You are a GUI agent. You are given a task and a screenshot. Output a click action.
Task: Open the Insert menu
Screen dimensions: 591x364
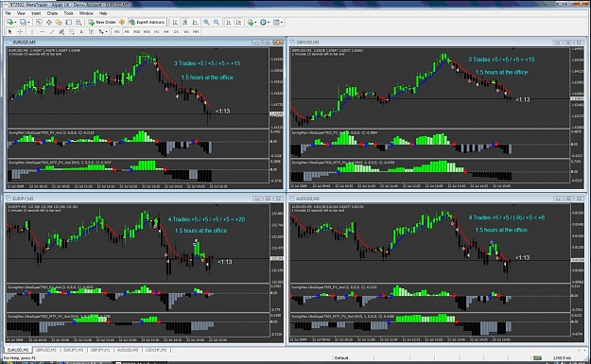click(36, 13)
